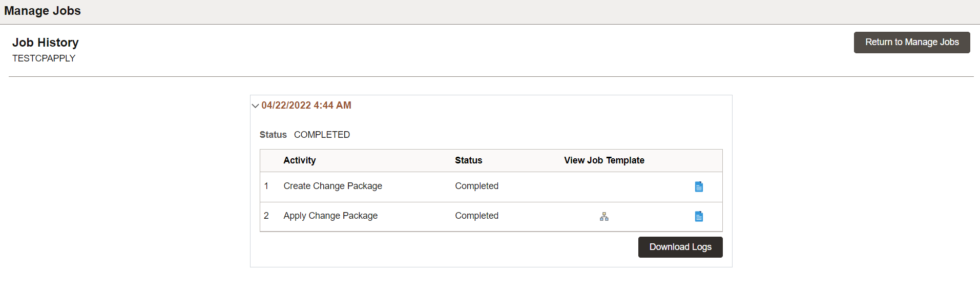Click the Manage Jobs page title
This screenshot has width=980, height=292.
pos(43,11)
